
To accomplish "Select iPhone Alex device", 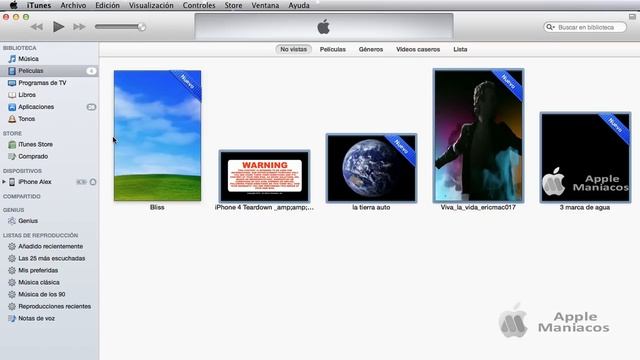I will pyautogui.click(x=35, y=182).
